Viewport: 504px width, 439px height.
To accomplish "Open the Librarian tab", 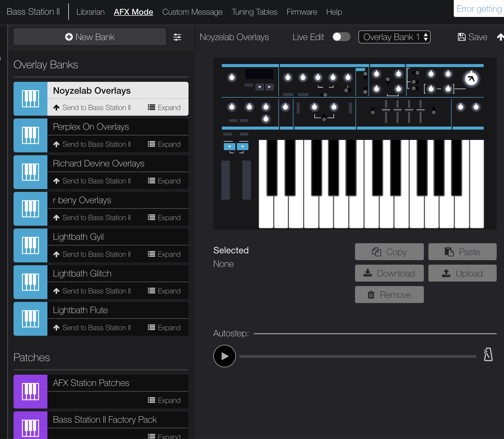I will [91, 12].
